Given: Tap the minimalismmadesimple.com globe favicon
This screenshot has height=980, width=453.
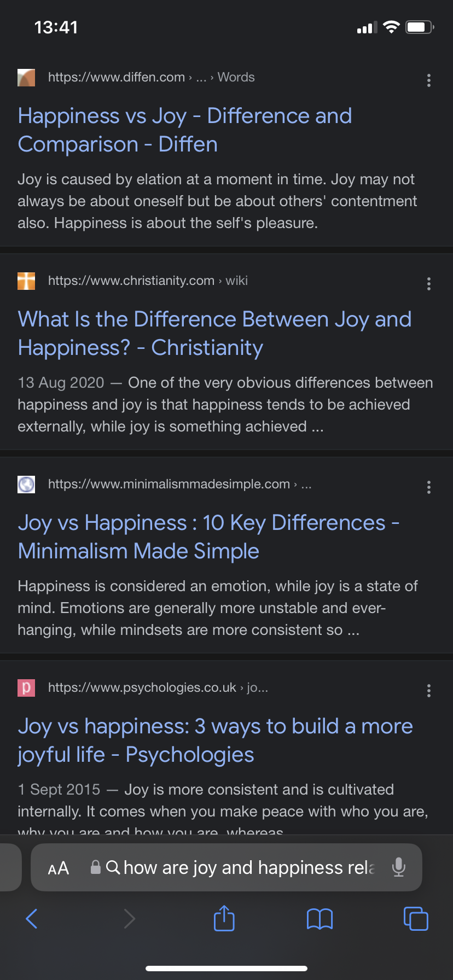Looking at the screenshot, I should coord(26,485).
